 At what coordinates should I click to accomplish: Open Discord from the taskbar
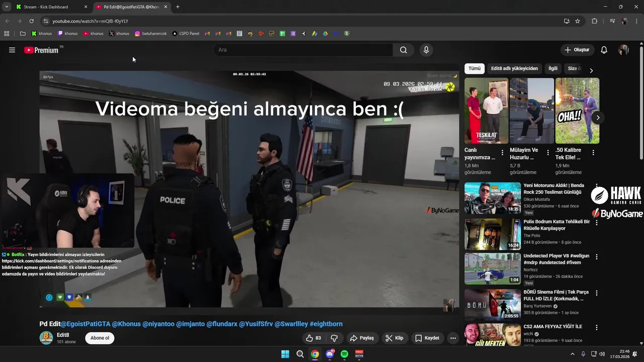[x=330, y=354]
